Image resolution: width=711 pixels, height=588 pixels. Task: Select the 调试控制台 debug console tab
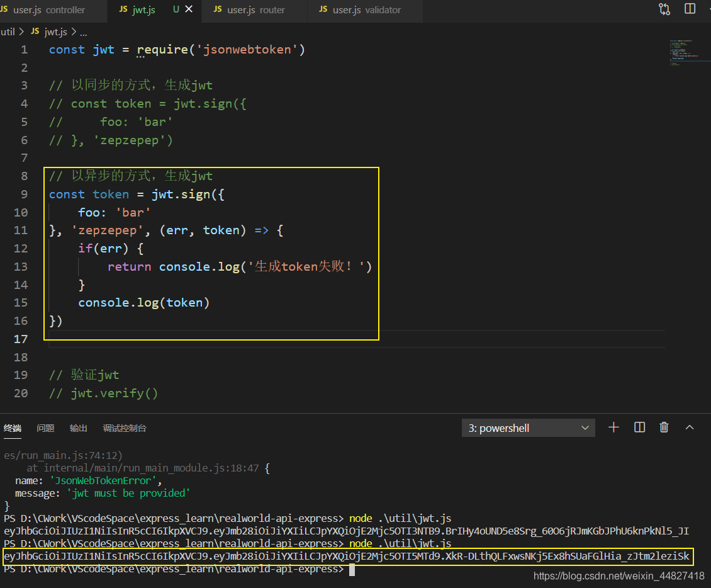tap(125, 428)
